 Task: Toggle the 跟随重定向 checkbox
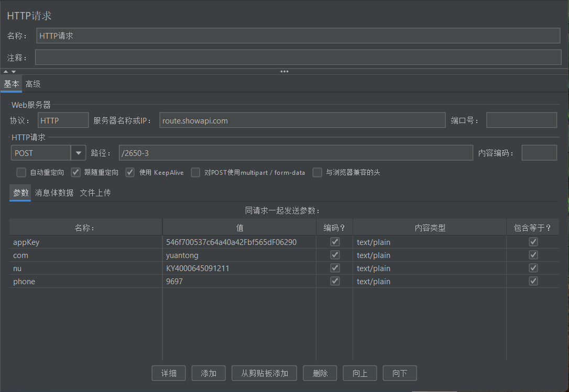[76, 172]
